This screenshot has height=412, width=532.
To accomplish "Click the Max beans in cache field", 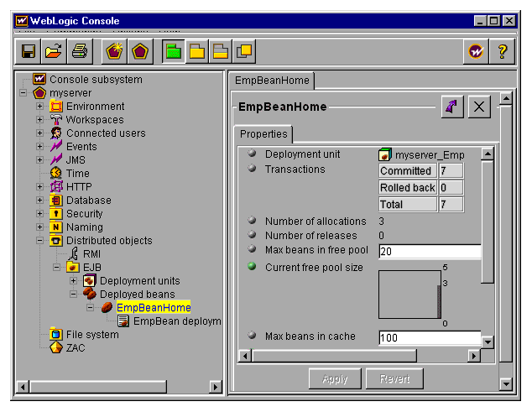I will pyautogui.click(x=430, y=338).
